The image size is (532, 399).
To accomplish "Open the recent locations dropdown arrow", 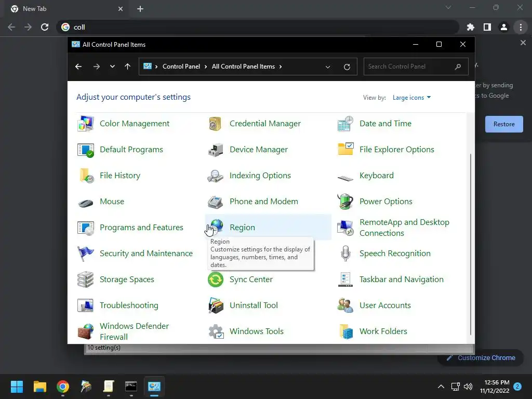I will tap(112, 66).
